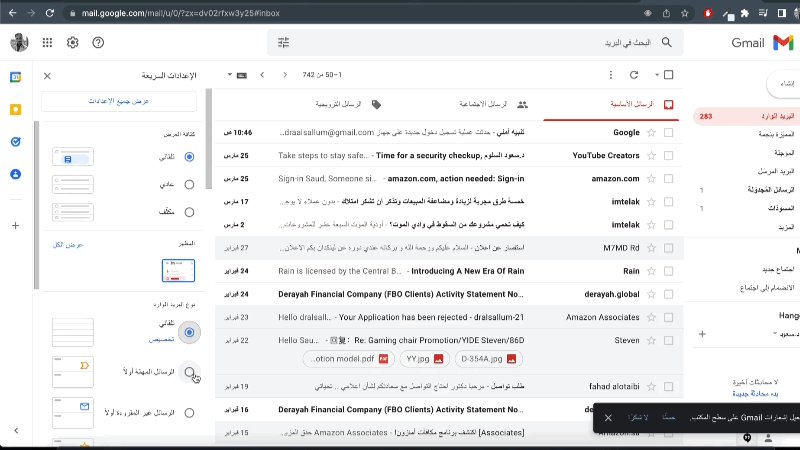Open Starred label in sidebar
The height and width of the screenshot is (450, 800).
(x=776, y=134)
